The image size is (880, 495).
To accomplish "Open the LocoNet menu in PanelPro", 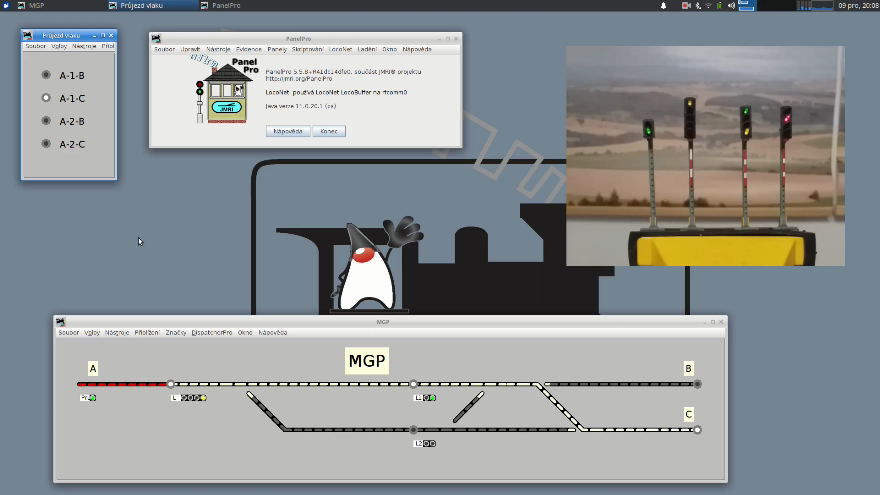I will click(340, 49).
